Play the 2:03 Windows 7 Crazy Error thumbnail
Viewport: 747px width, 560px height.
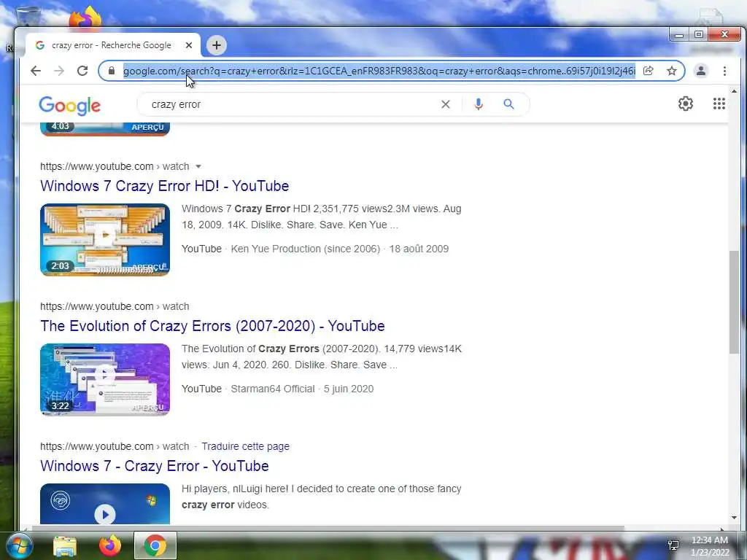[105, 239]
